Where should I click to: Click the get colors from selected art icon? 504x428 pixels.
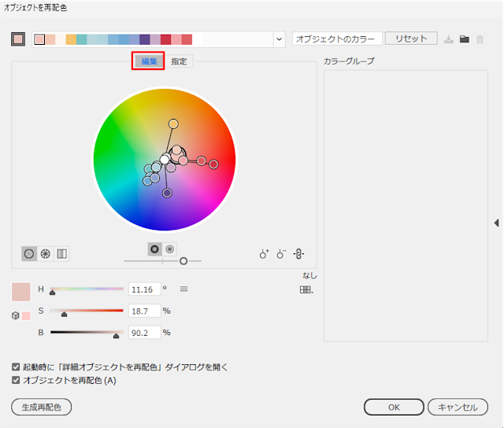pyautogui.click(x=18, y=39)
